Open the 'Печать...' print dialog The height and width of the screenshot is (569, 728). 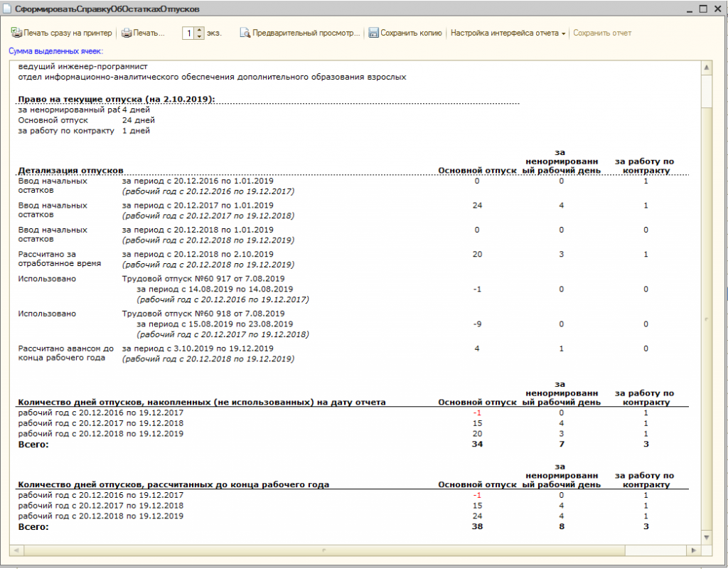[143, 33]
